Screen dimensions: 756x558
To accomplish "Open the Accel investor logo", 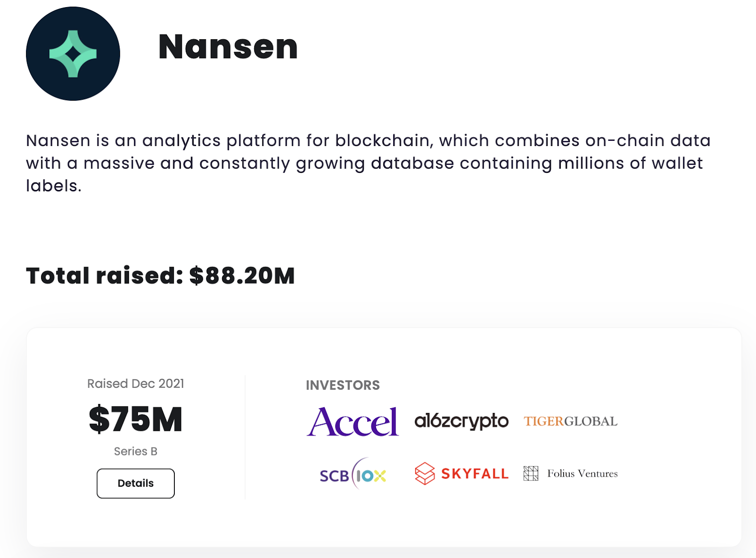I will tap(352, 421).
